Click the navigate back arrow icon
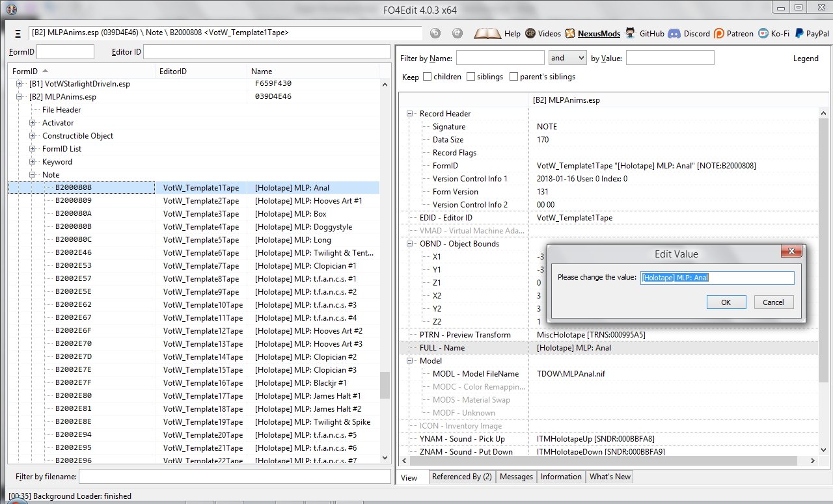The width and height of the screenshot is (833, 504). (435, 33)
